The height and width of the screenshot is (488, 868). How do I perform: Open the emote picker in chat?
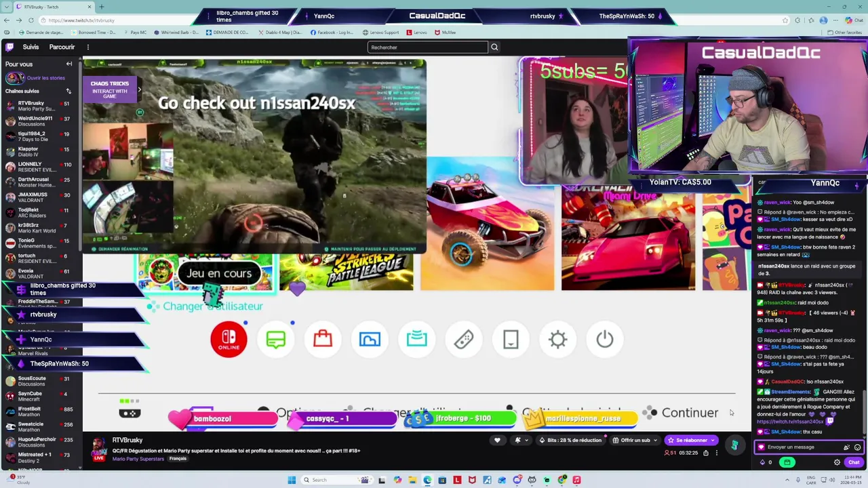[857, 447]
